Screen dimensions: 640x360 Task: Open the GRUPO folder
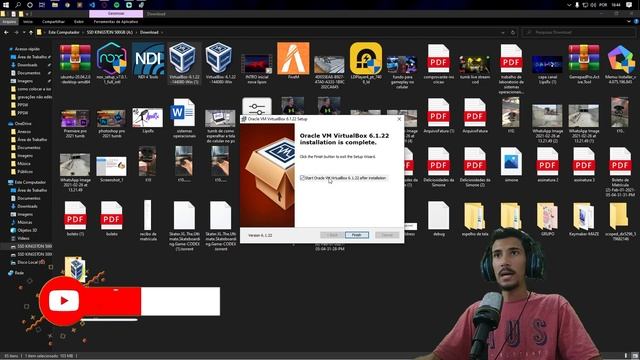coord(547,216)
